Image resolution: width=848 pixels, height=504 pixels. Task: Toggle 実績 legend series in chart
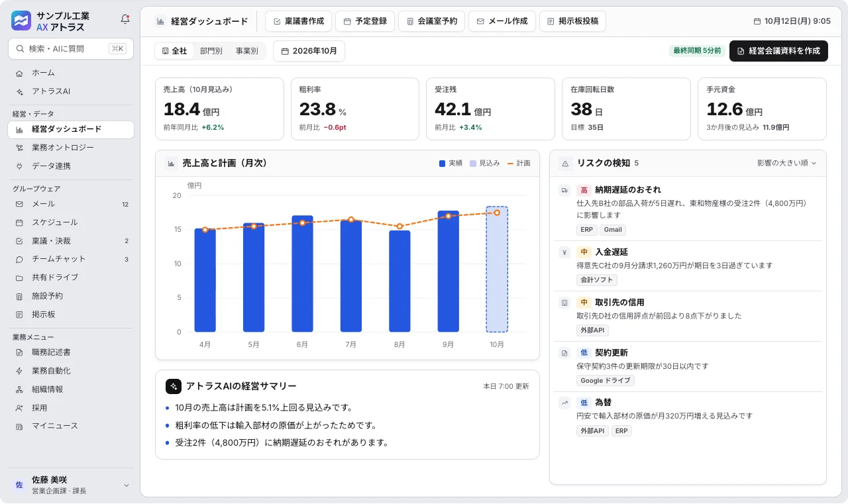pyautogui.click(x=450, y=163)
